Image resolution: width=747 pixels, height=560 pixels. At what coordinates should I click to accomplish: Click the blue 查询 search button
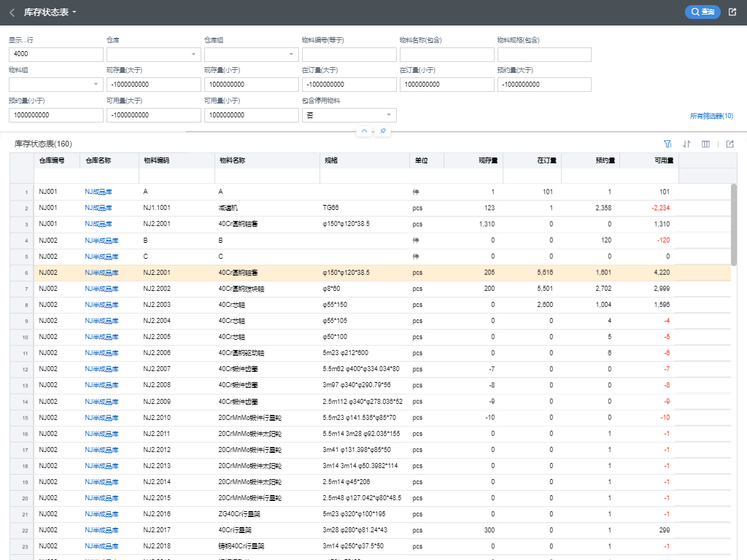pos(703,12)
